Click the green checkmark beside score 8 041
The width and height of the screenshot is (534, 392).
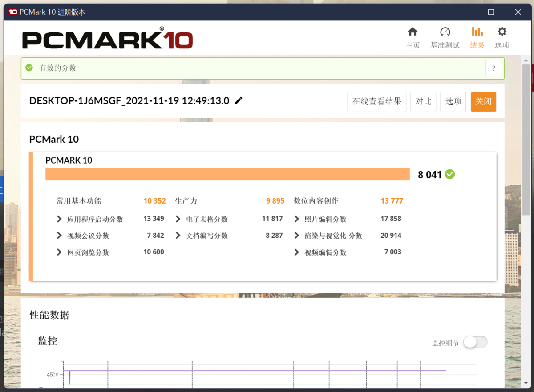pos(450,174)
